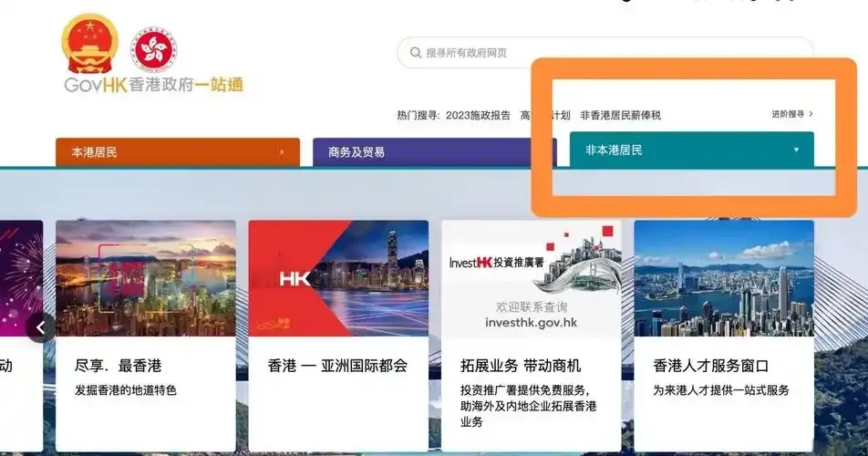Open 香港人才服务窗口 card title
868x456 pixels.
click(711, 366)
